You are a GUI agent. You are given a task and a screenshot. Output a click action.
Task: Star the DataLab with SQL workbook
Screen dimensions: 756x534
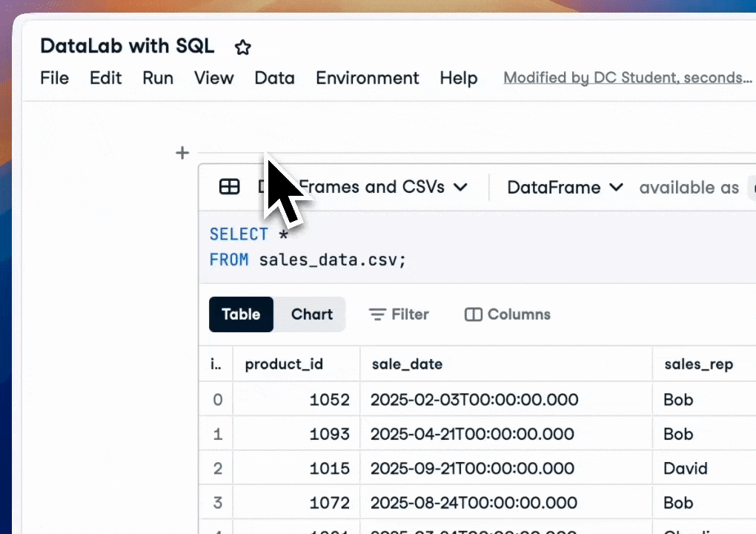242,47
